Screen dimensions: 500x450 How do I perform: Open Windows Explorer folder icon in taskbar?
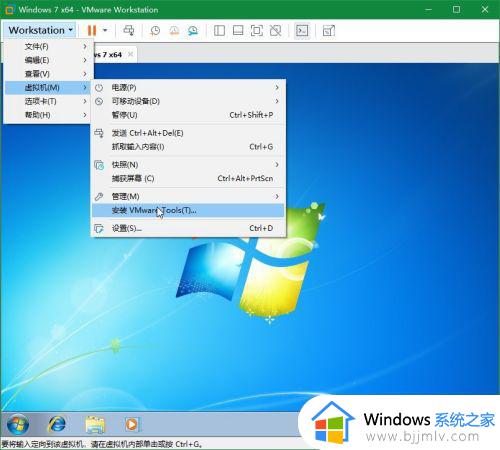(x=95, y=424)
